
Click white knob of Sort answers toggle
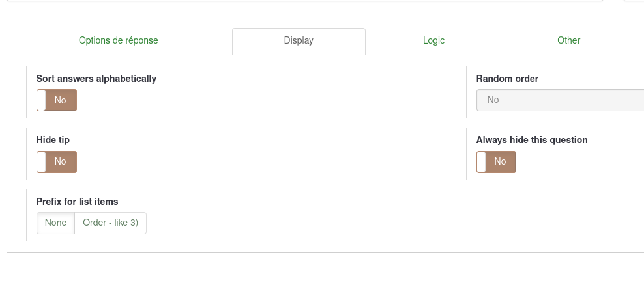pyautogui.click(x=42, y=100)
